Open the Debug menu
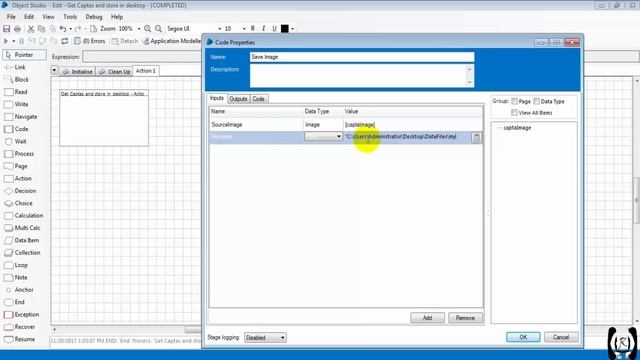Image resolution: width=640 pixels, height=360 pixels. pyautogui.click(x=94, y=17)
